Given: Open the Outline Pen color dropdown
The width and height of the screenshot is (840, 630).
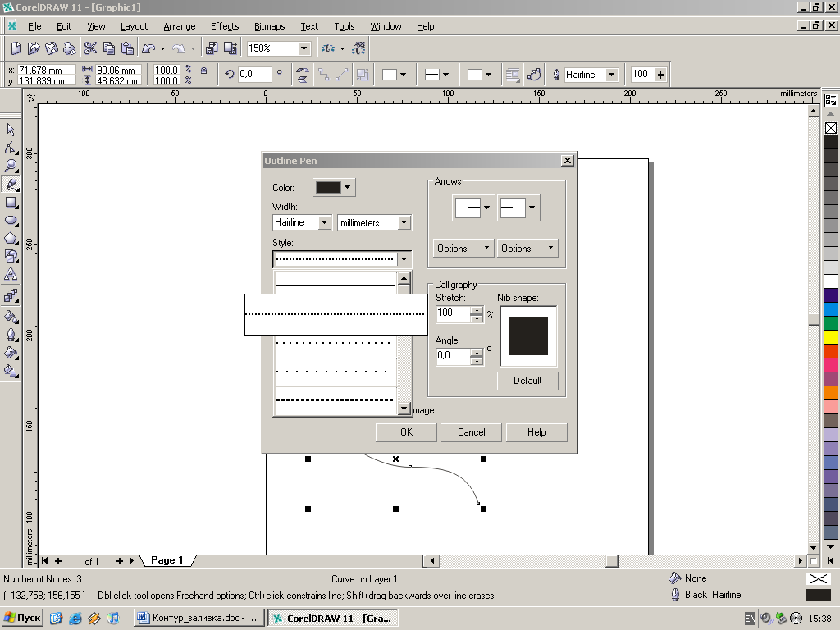Looking at the screenshot, I should click(347, 187).
